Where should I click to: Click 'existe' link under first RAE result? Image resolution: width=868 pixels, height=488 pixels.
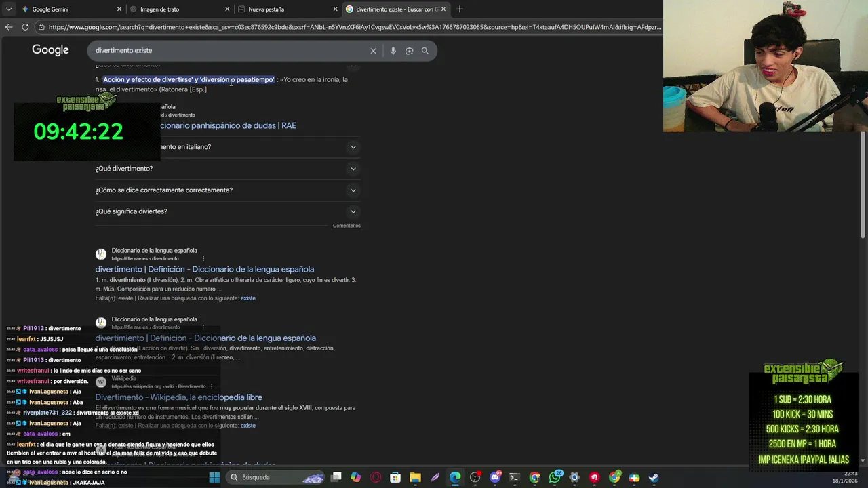pyautogui.click(x=248, y=298)
